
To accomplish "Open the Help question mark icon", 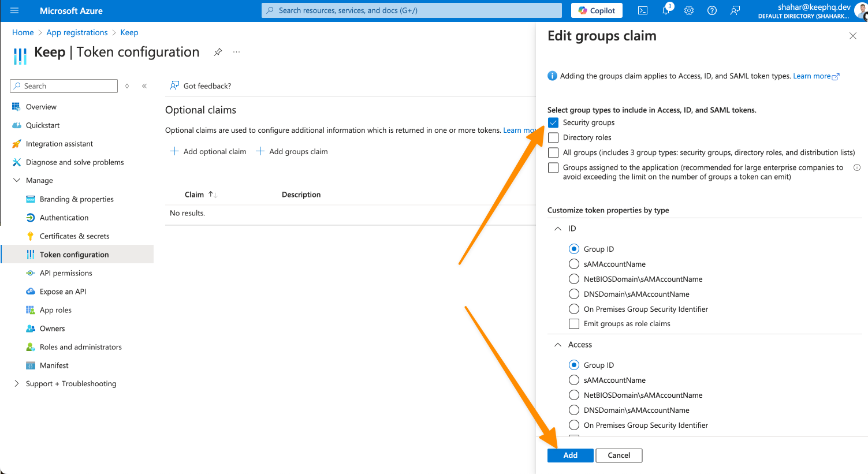I will (x=712, y=10).
